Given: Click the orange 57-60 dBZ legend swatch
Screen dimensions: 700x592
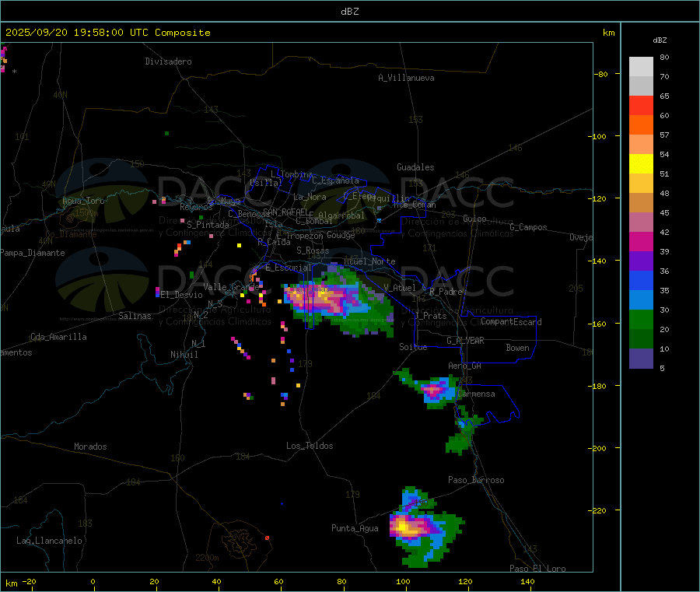Looking at the screenshot, I should pos(641,125).
